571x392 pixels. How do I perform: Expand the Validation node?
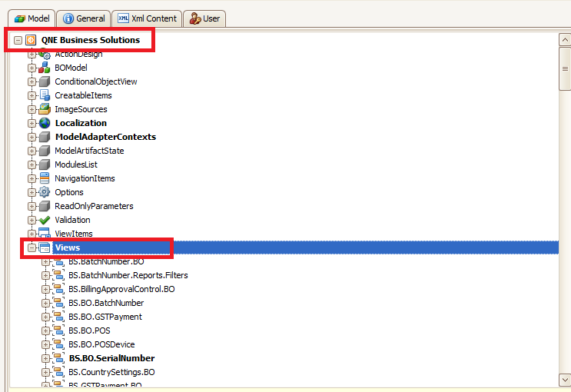coord(32,220)
